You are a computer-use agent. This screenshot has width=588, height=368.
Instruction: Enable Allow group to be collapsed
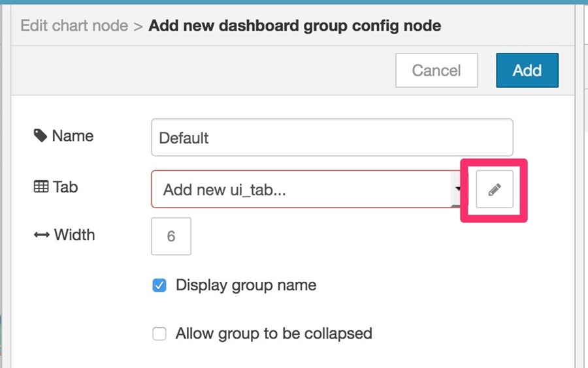(159, 333)
